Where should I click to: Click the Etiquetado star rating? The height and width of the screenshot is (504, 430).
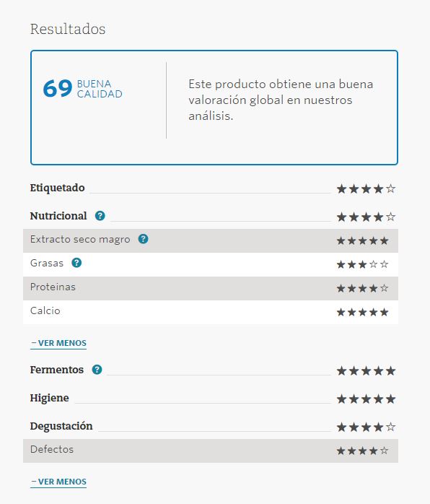click(366, 188)
